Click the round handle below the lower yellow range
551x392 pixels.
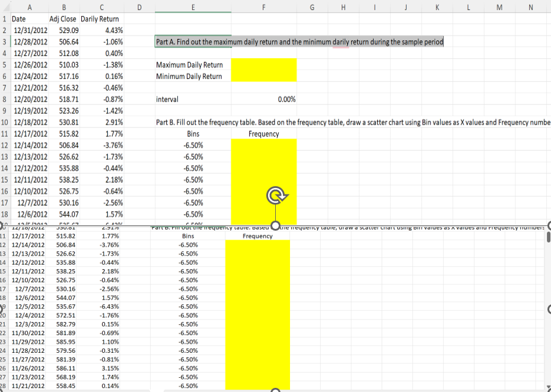(275, 390)
